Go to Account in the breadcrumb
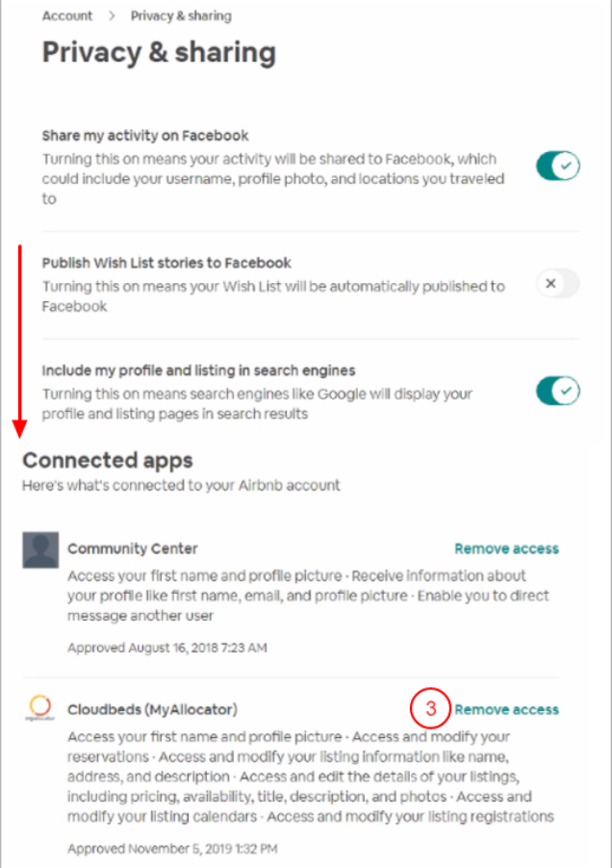The width and height of the screenshot is (612, 868). coord(67,15)
